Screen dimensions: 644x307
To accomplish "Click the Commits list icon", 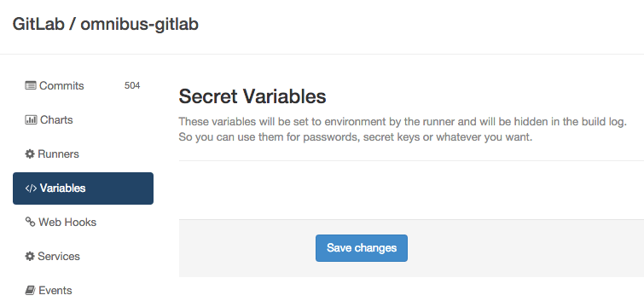I will (x=31, y=86).
